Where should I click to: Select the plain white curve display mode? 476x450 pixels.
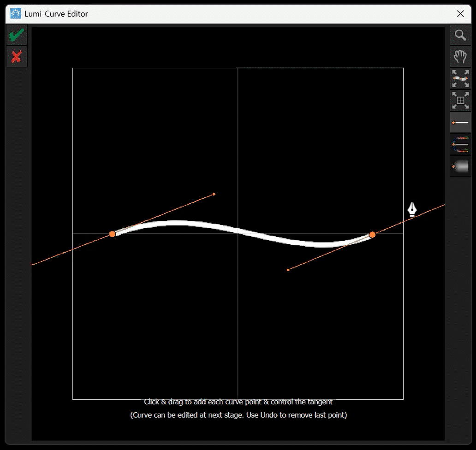point(460,122)
